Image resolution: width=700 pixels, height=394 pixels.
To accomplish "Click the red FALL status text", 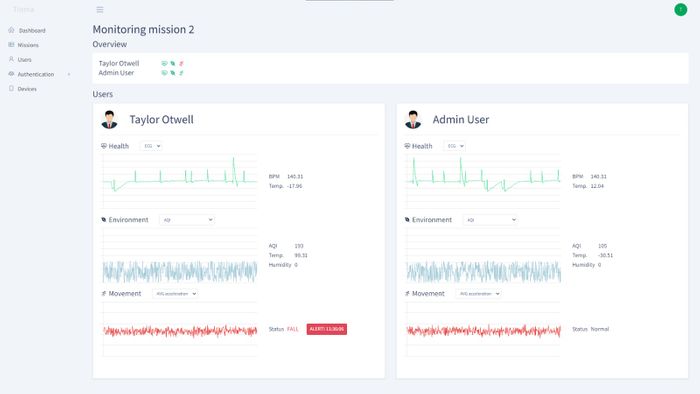I will pos(293,329).
